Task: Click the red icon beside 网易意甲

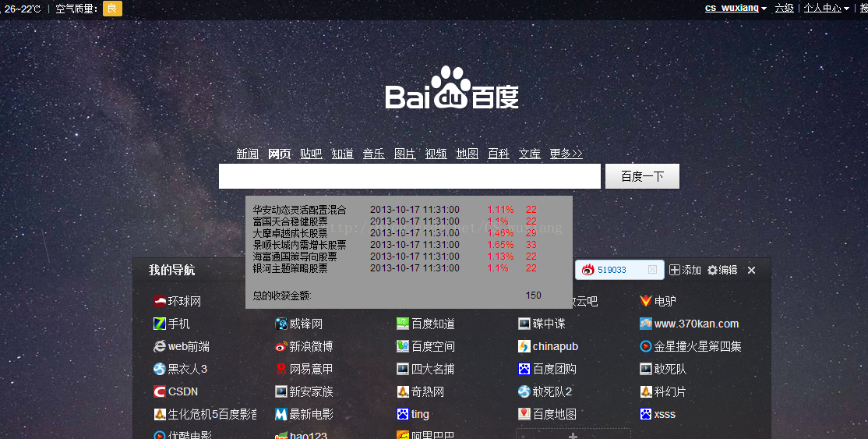Action: (281, 369)
